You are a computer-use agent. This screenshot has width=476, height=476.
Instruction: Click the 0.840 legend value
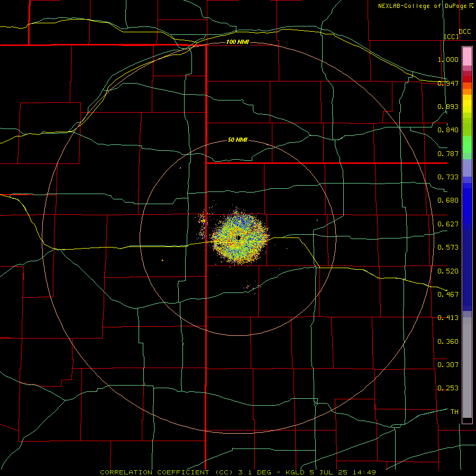(x=448, y=130)
